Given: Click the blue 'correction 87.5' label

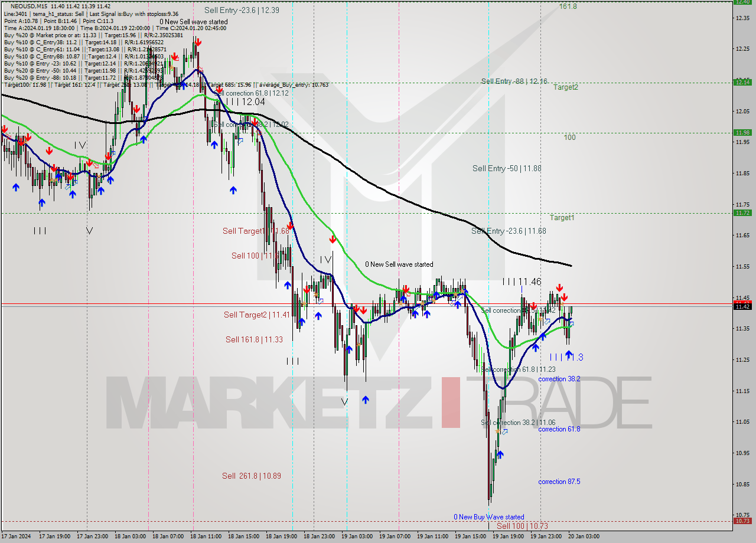Looking at the screenshot, I should 559,482.
